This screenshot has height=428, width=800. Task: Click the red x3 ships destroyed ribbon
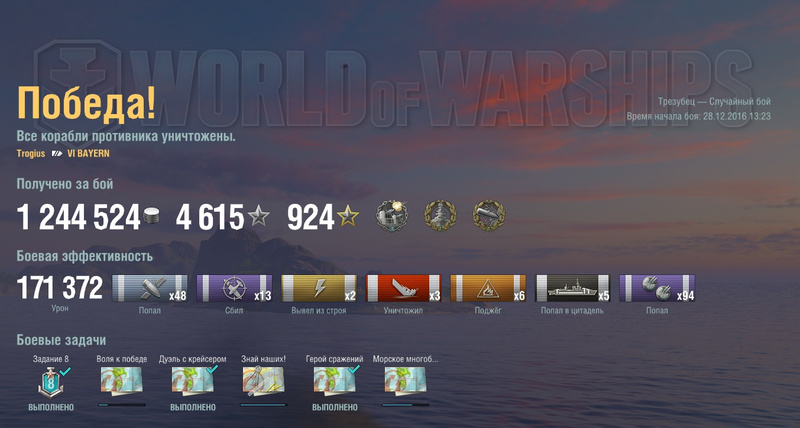(403, 288)
